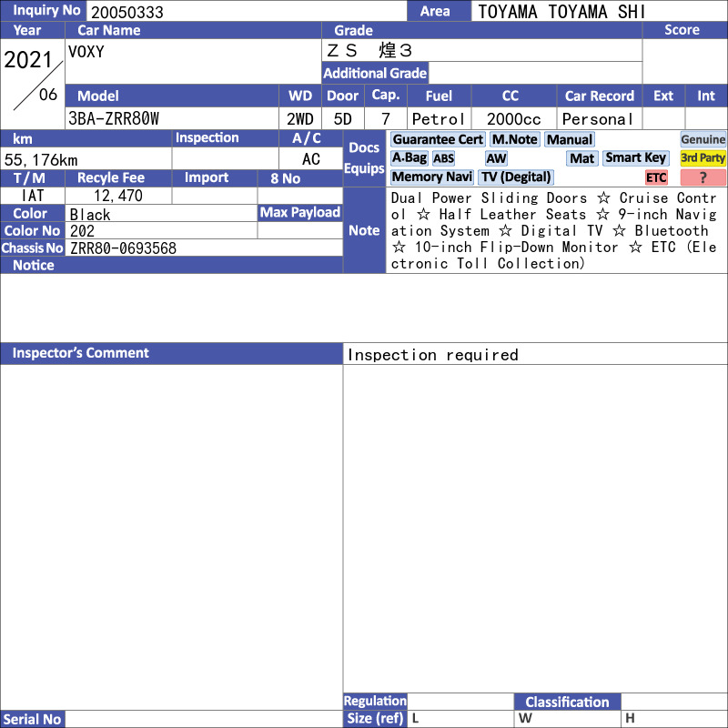Click the ABS equipment badge
Image resolution: width=728 pixels, height=728 pixels.
(443, 158)
